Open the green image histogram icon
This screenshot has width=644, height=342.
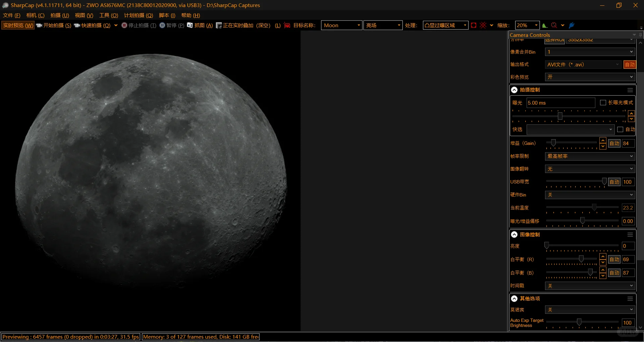click(545, 25)
